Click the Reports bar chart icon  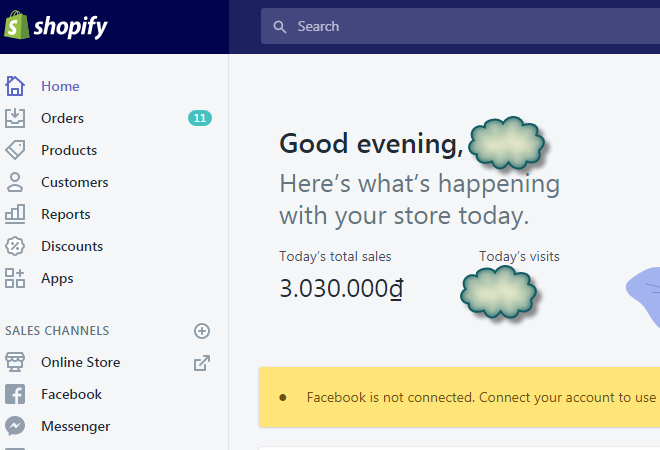coord(15,214)
